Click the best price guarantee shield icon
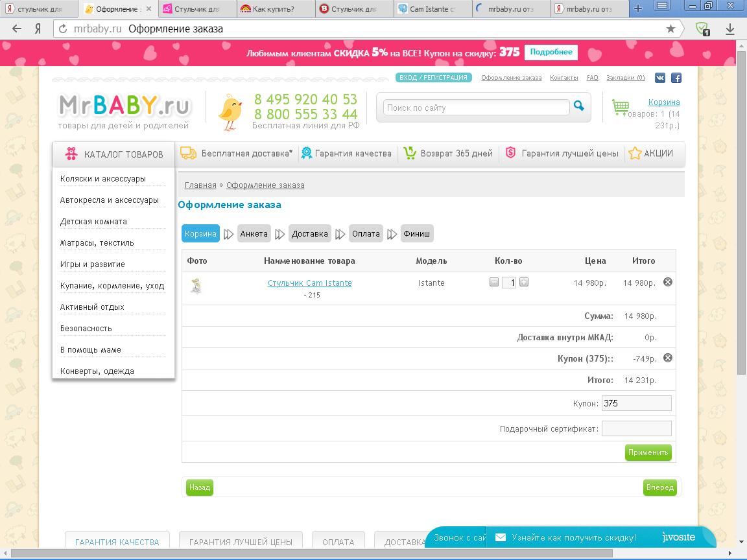Viewport: 747px width, 560px height. tap(510, 153)
